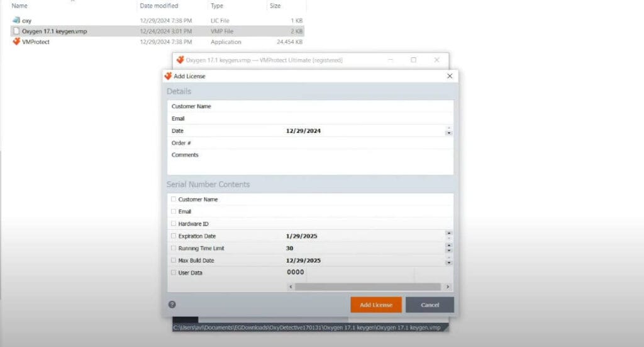Click the Cancel button
The width and height of the screenshot is (644, 347).
tap(430, 305)
